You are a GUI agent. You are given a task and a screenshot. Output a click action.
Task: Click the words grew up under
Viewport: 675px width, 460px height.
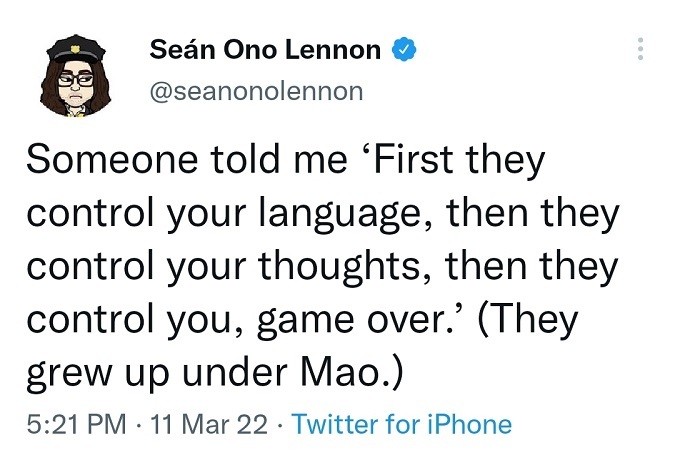(x=157, y=374)
